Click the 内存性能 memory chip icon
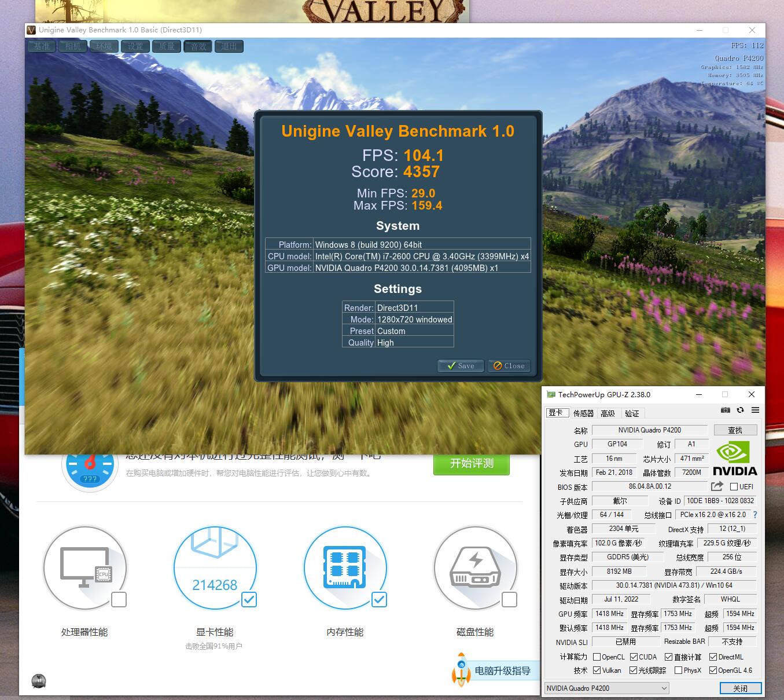Image resolution: width=784 pixels, height=700 pixels. (x=345, y=567)
